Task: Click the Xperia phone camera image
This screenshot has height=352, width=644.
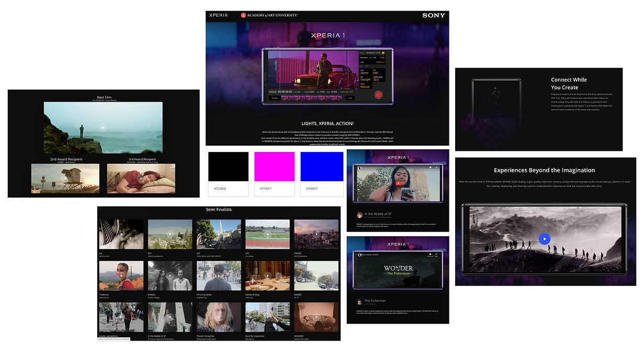Action: tap(495, 101)
